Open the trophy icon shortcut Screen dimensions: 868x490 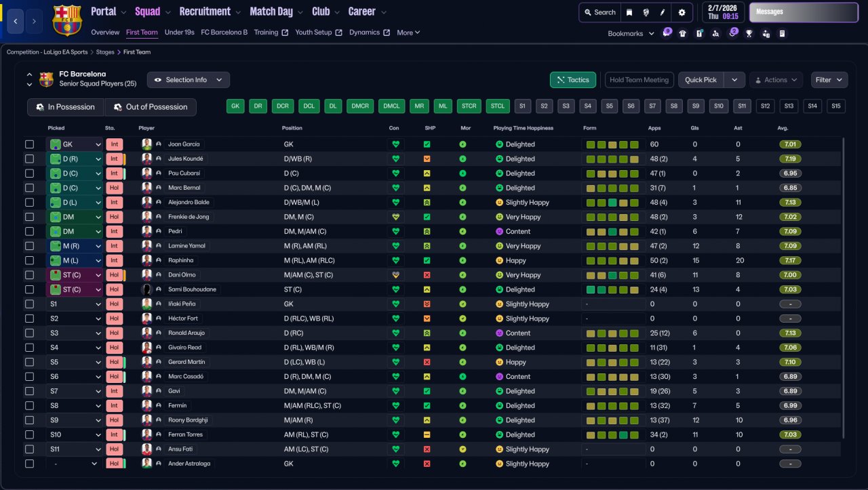point(749,33)
